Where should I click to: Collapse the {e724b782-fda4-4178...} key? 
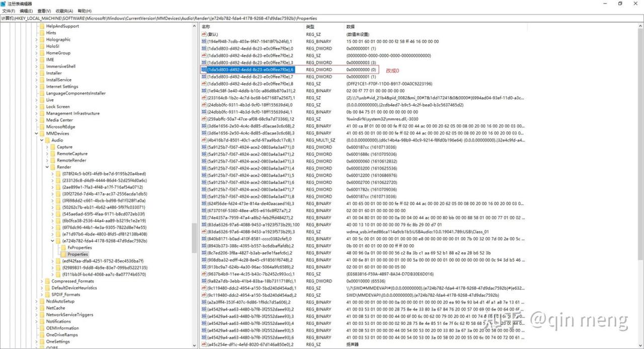tap(52, 241)
